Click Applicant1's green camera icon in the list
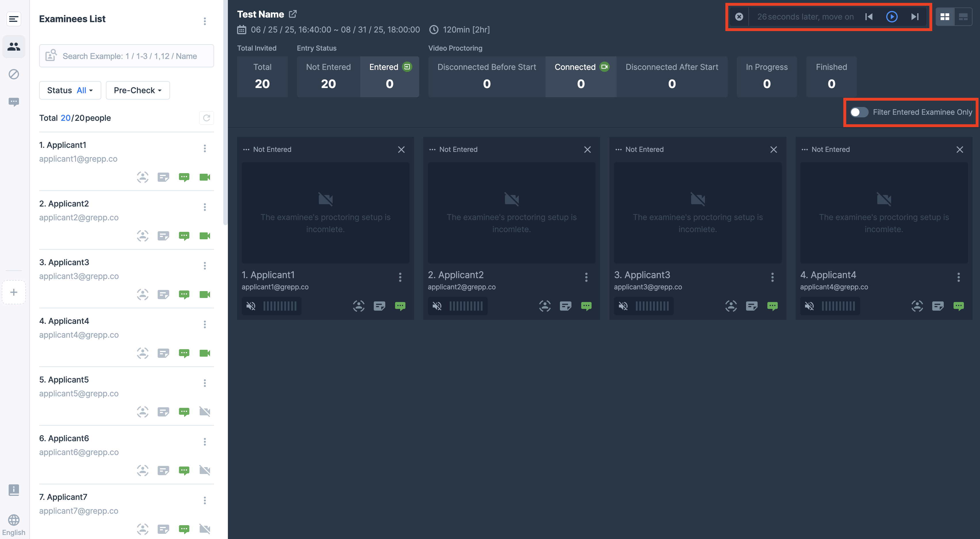The width and height of the screenshot is (980, 539). coord(205,177)
